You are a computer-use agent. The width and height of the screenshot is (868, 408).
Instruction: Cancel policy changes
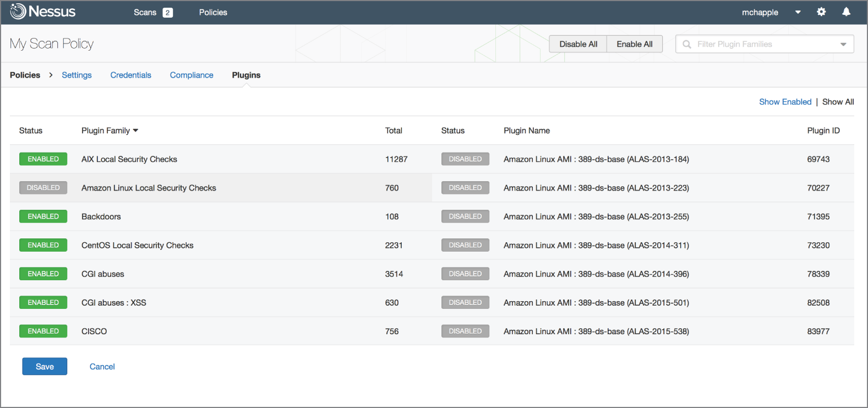[x=102, y=367]
